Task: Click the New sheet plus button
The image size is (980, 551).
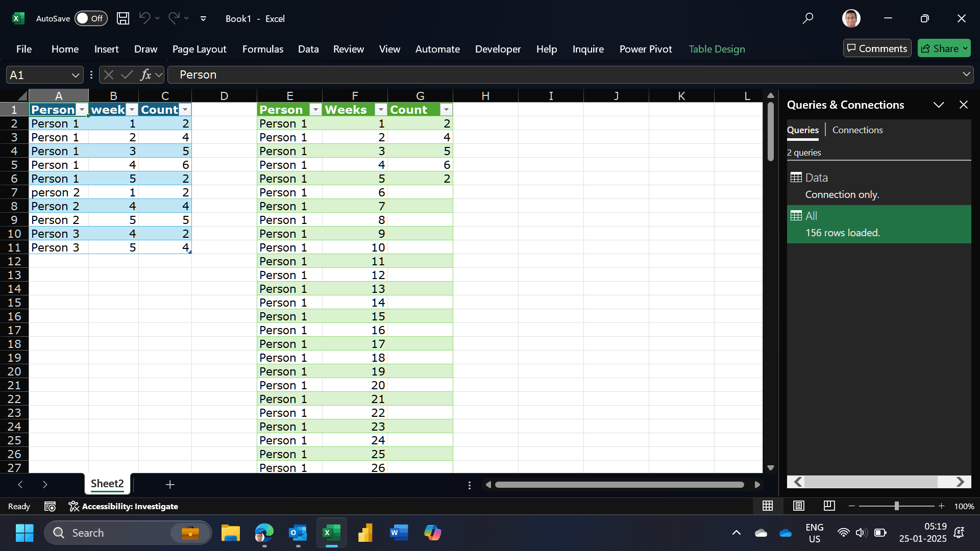Action: click(x=170, y=484)
